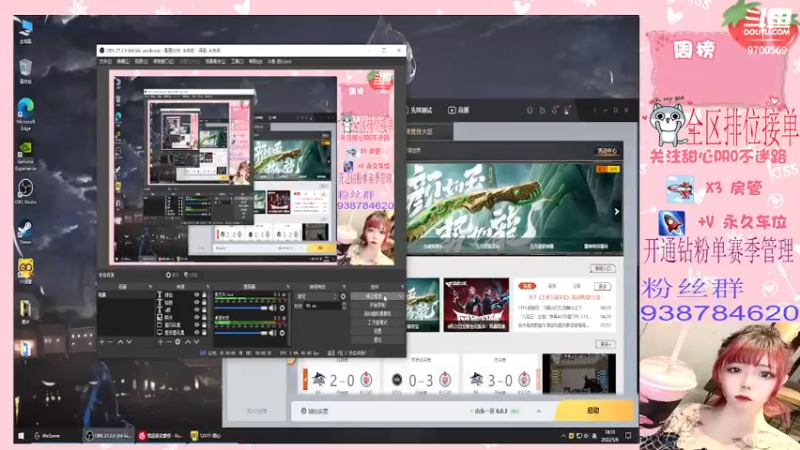Pop out the Sources dock panel
Image resolution: width=800 pixels, height=450 pixels.
pyautogui.click(x=209, y=287)
